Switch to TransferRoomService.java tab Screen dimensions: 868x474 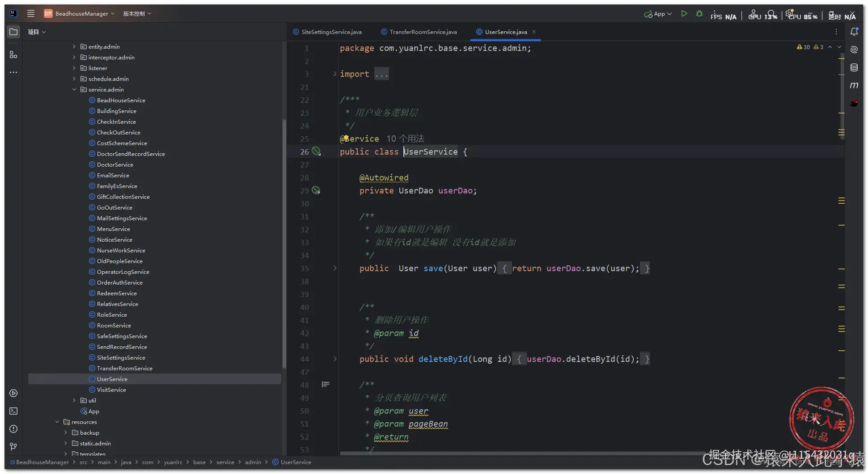point(419,32)
